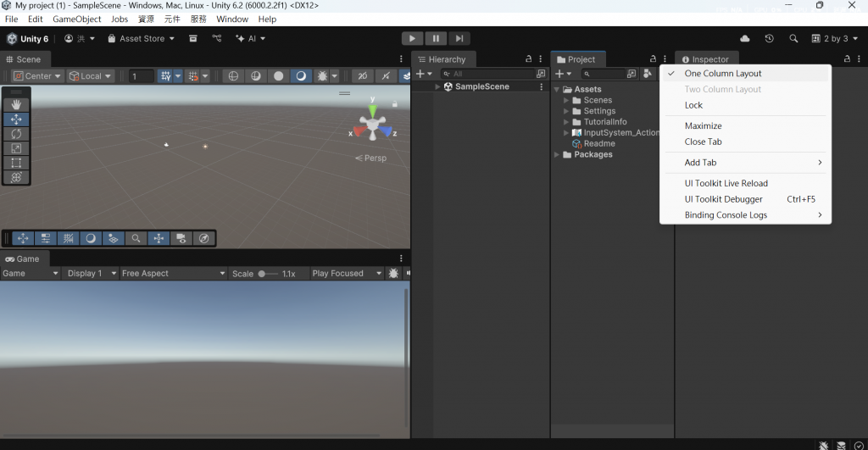Select the Move tool in Scene tools
Viewport: 868px width, 450px height.
point(16,119)
